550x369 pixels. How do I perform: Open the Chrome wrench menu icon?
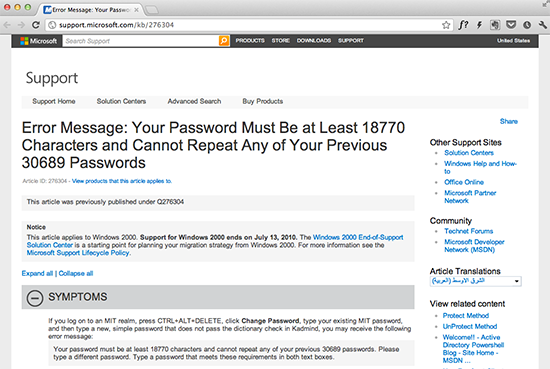[542, 25]
